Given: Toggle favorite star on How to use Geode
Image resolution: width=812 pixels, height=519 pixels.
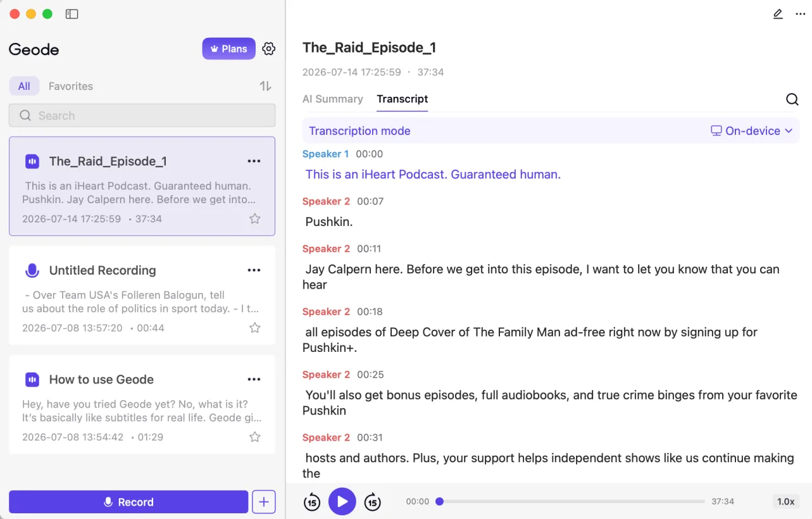Looking at the screenshot, I should pos(255,437).
